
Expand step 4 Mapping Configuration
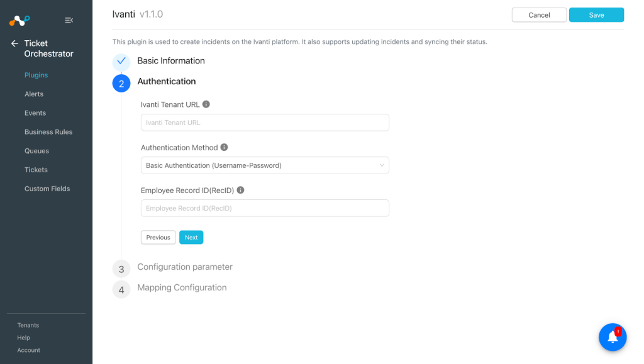[182, 287]
